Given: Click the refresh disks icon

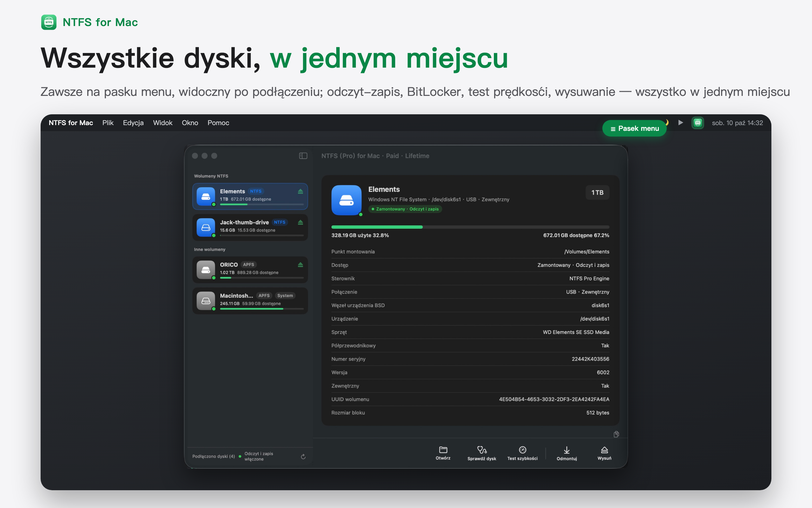Looking at the screenshot, I should pyautogui.click(x=303, y=457).
